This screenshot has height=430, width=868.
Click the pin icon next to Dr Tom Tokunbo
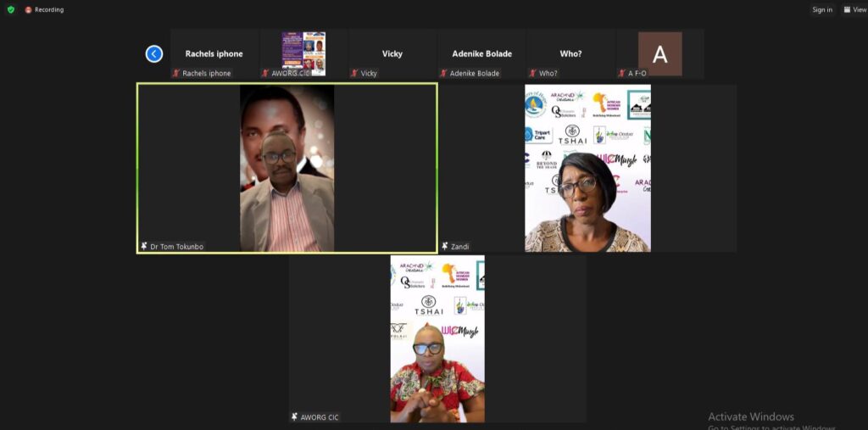144,247
